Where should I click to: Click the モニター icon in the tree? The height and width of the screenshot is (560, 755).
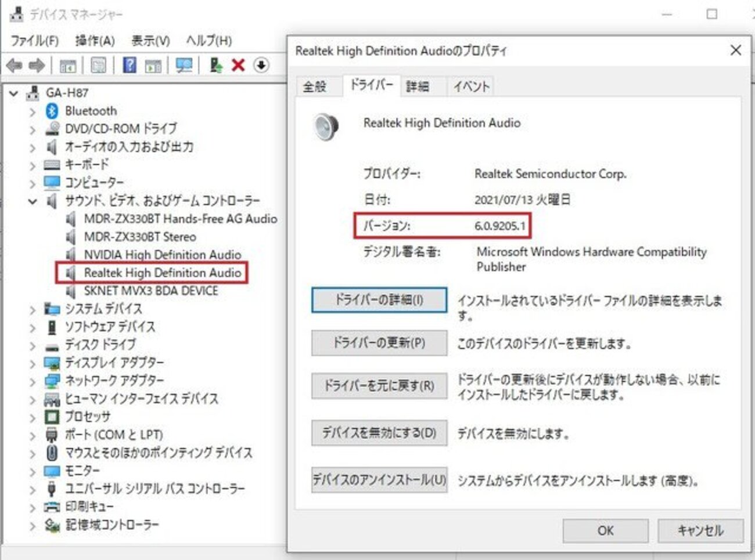pos(52,471)
